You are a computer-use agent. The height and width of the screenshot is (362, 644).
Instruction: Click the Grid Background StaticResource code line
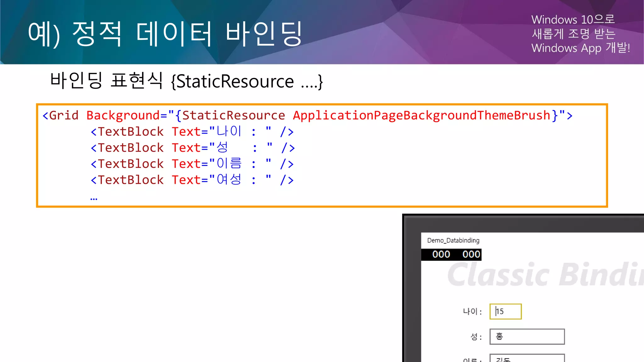tap(308, 116)
